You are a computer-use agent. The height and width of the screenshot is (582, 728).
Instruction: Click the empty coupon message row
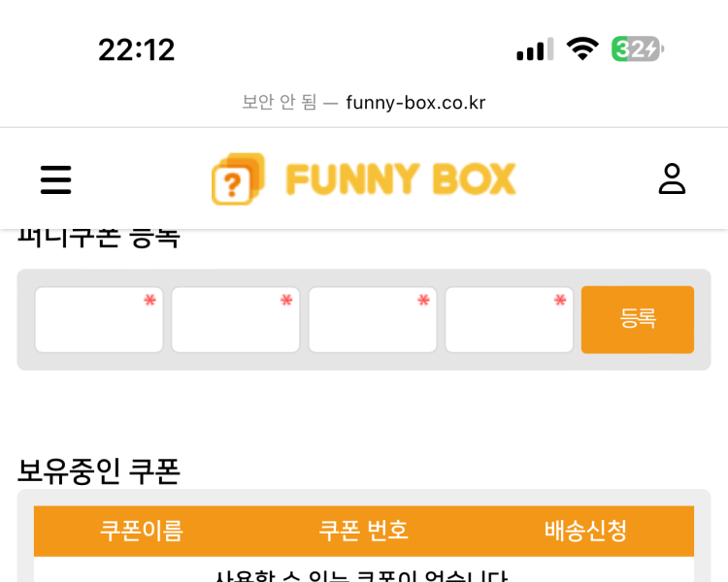click(363, 573)
